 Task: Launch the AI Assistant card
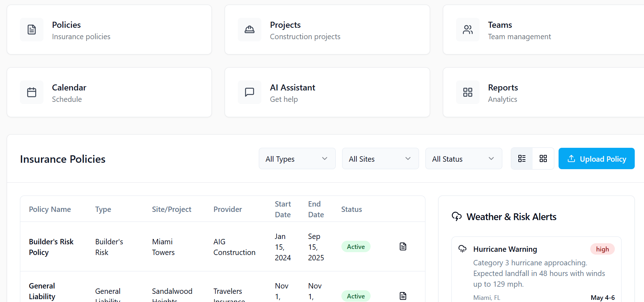327,92
